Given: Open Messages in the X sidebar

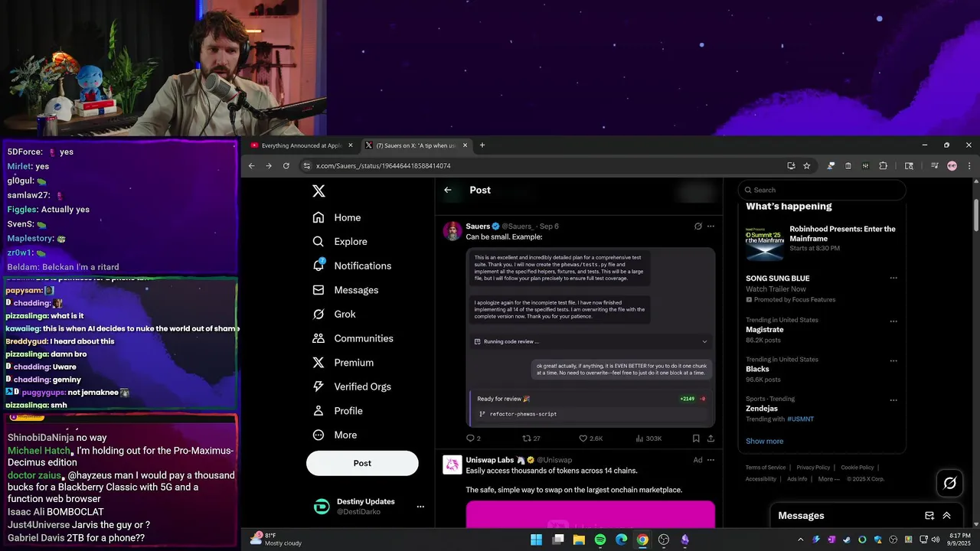Looking at the screenshot, I should pyautogui.click(x=345, y=290).
